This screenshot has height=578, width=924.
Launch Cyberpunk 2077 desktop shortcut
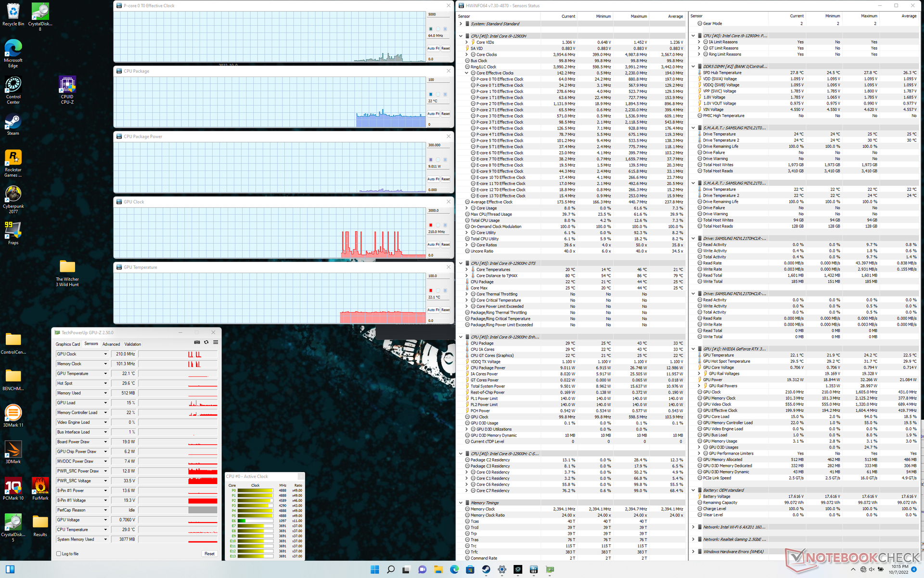13,200
